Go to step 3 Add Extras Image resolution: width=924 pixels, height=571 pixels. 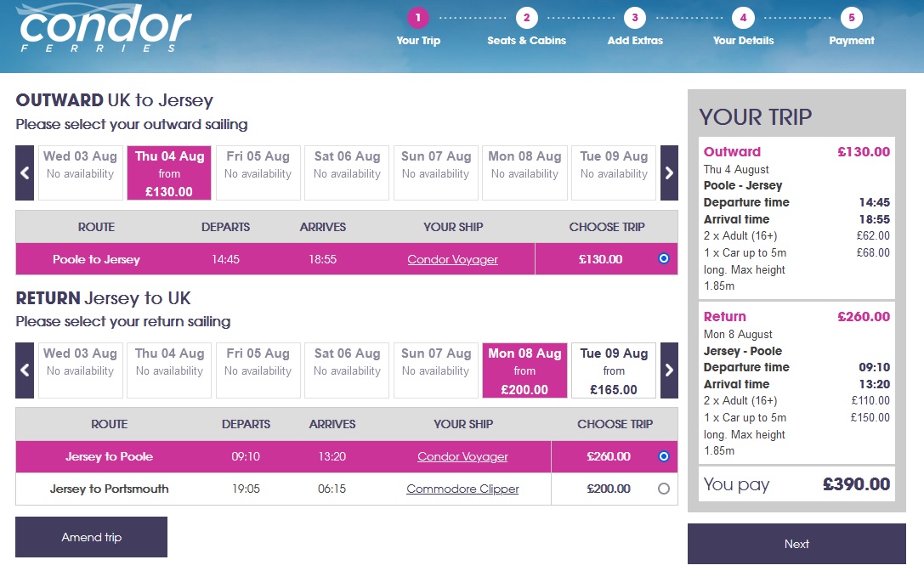[635, 18]
